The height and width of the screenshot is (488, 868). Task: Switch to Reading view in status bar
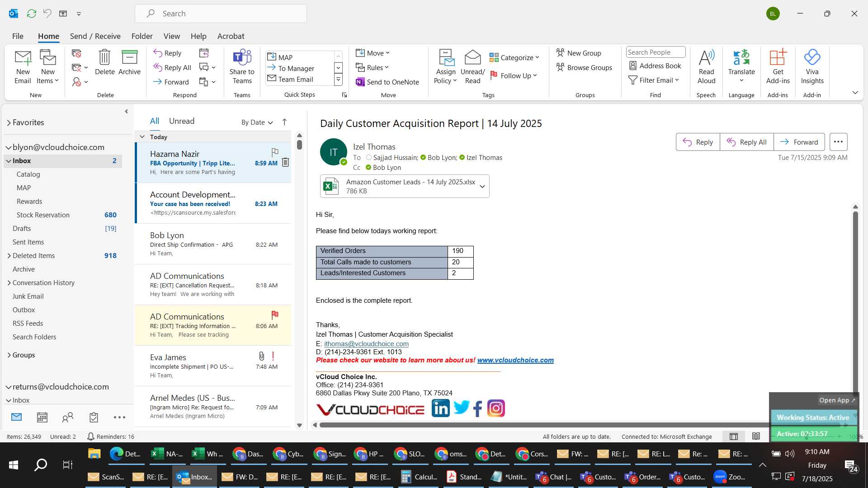coord(756,436)
